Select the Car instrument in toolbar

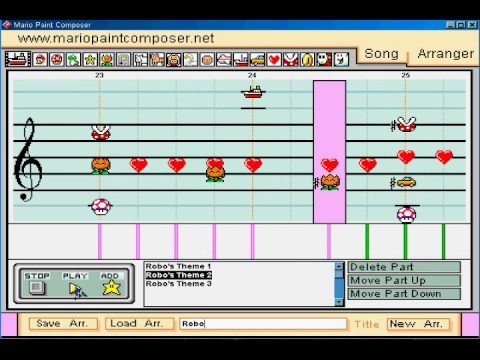(x=257, y=60)
